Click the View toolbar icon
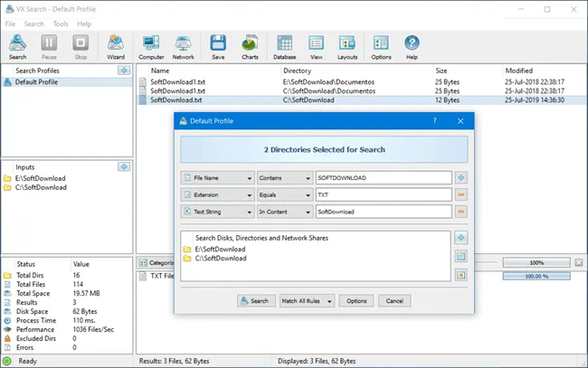Screen dimensions: 588x368 (x=316, y=47)
